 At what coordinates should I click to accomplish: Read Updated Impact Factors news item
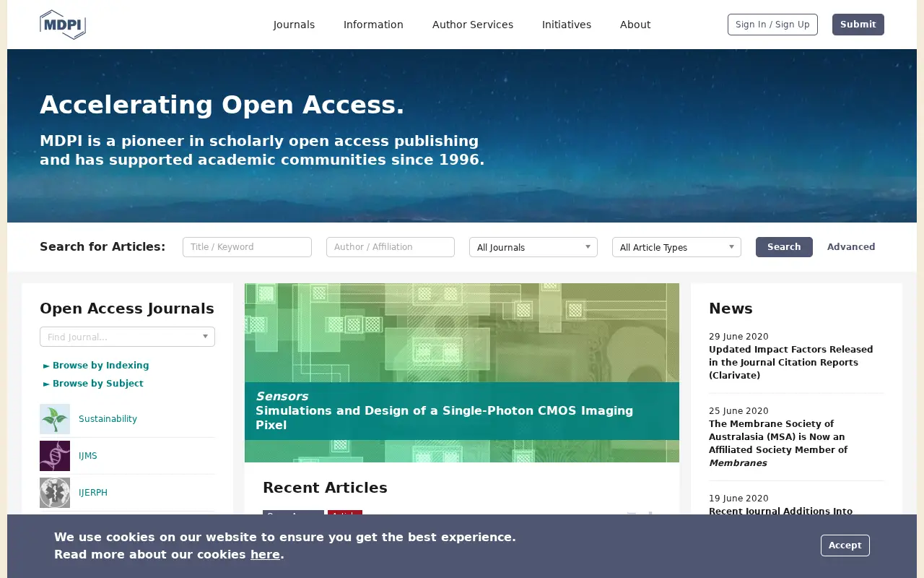pyautogui.click(x=791, y=363)
